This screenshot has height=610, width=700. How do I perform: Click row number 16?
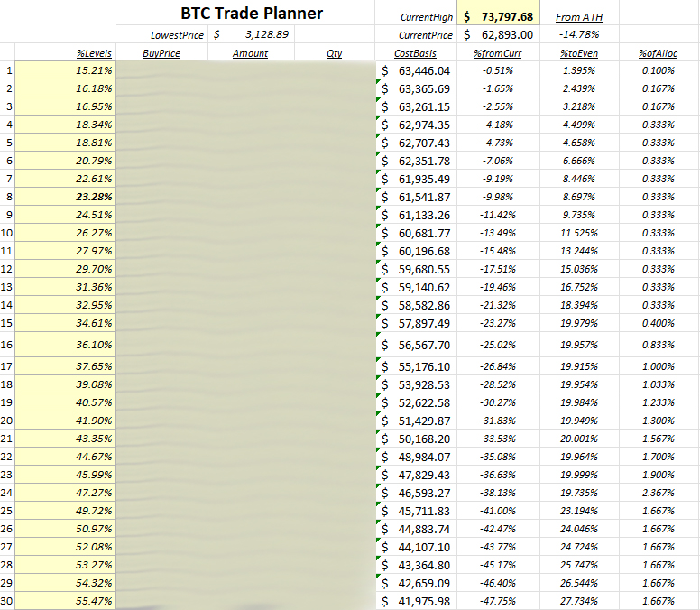6,345
